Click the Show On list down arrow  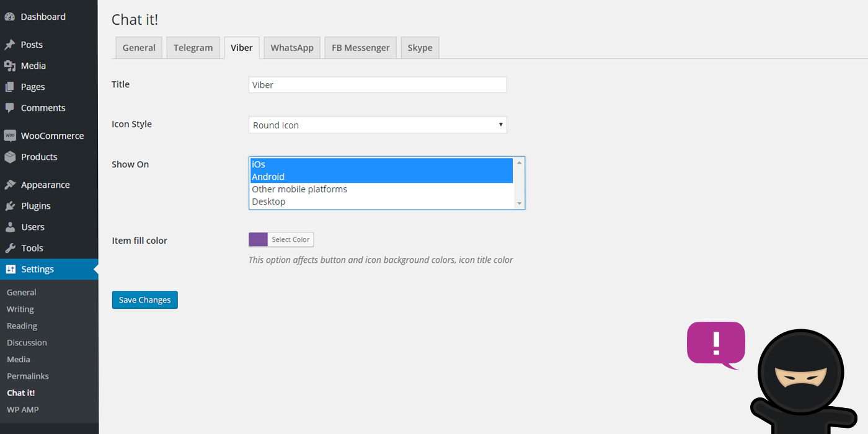pyautogui.click(x=520, y=203)
